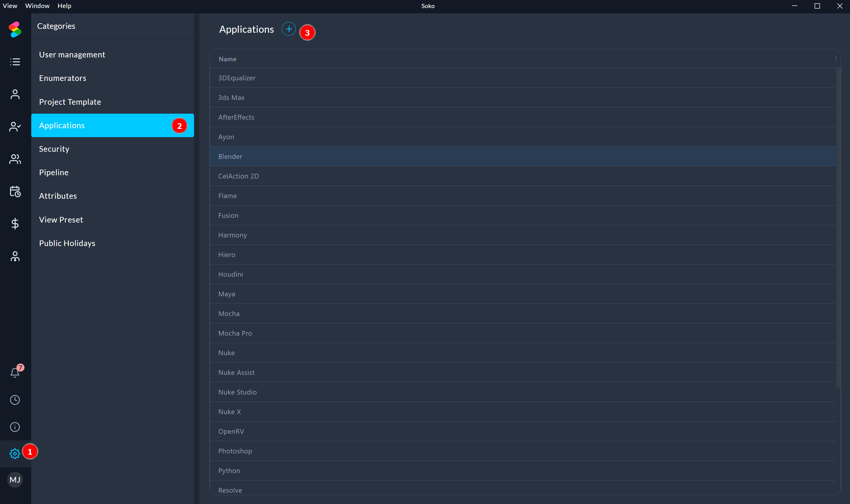Open the calendar clock schedule icon
This screenshot has width=850, height=504.
click(x=15, y=191)
